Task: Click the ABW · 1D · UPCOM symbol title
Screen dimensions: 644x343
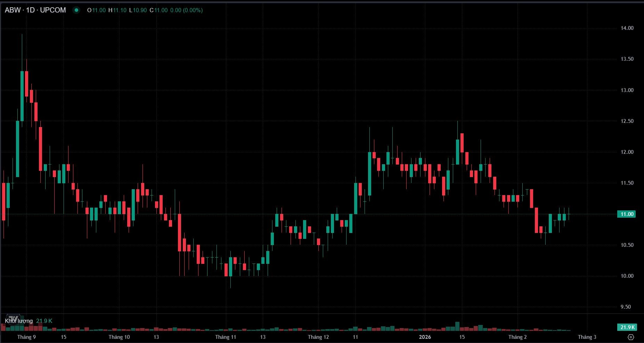Action: 35,10
